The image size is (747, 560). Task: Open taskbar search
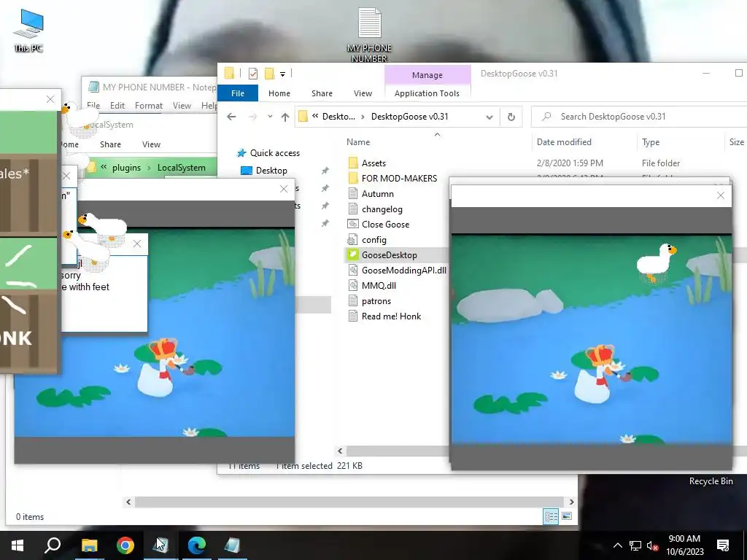pyautogui.click(x=53, y=545)
